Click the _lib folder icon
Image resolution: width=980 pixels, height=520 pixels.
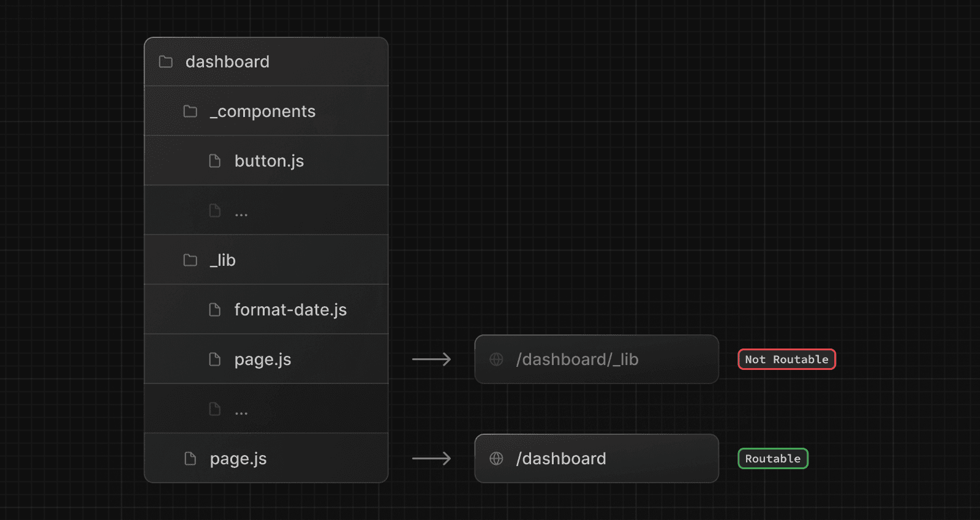[x=190, y=260]
